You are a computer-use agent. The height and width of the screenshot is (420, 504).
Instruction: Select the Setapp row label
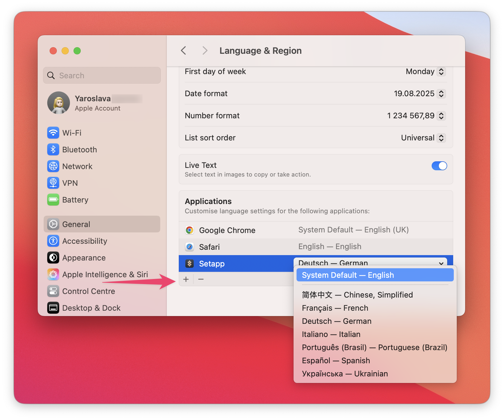pyautogui.click(x=212, y=263)
